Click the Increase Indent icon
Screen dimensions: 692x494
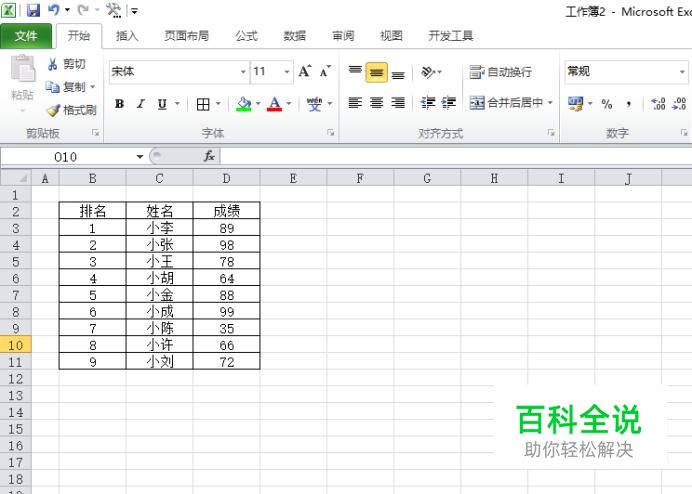coord(448,103)
